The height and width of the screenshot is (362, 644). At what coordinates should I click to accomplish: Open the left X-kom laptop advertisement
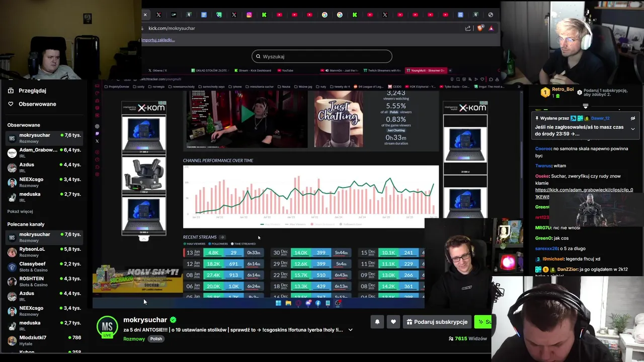[x=144, y=168]
